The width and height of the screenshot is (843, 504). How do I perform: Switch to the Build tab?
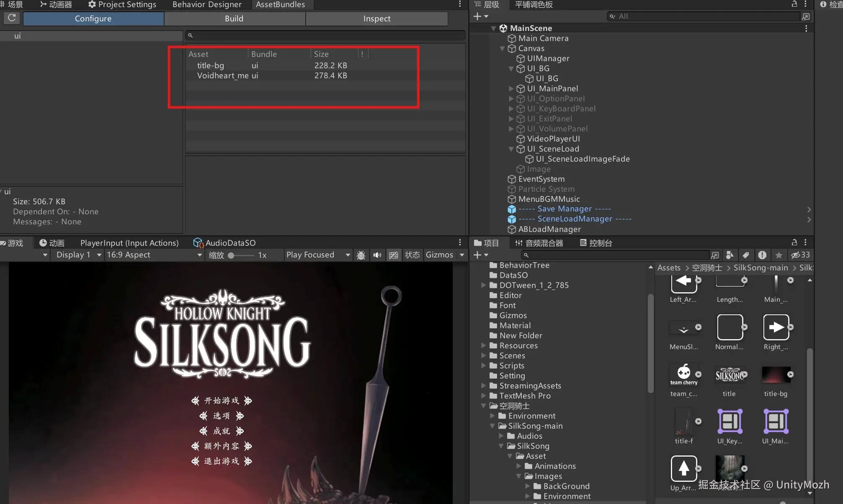(234, 18)
